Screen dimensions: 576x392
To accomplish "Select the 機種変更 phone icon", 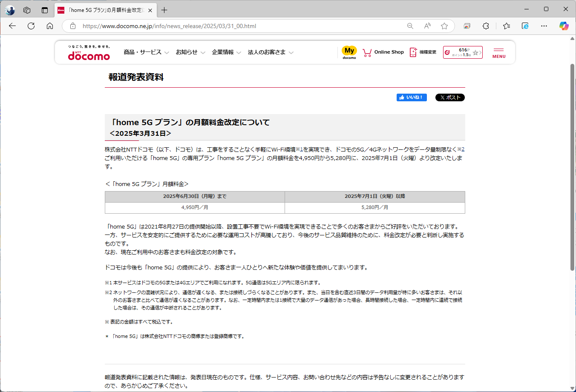I will pyautogui.click(x=412, y=52).
